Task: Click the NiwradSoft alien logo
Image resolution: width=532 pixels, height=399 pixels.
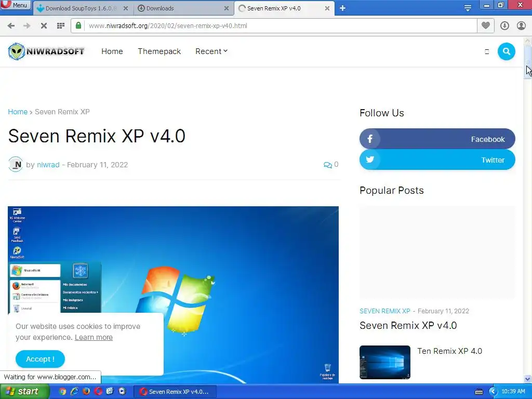Action: click(46, 51)
